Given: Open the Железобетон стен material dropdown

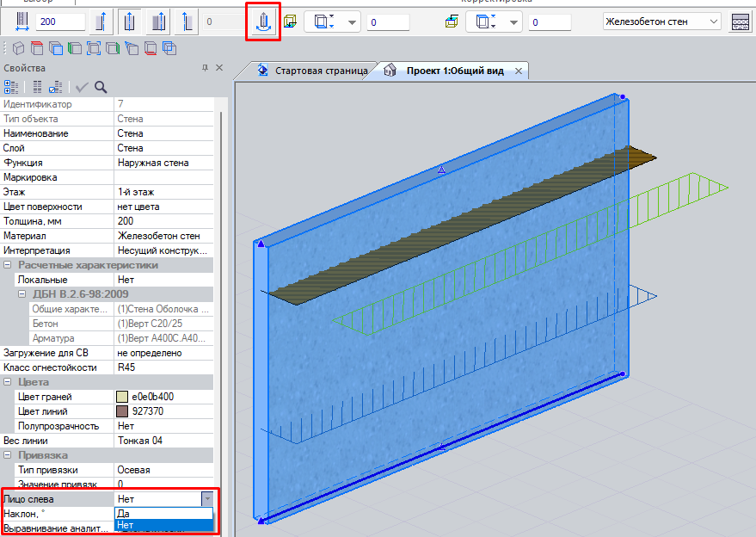Looking at the screenshot, I should click(x=714, y=22).
